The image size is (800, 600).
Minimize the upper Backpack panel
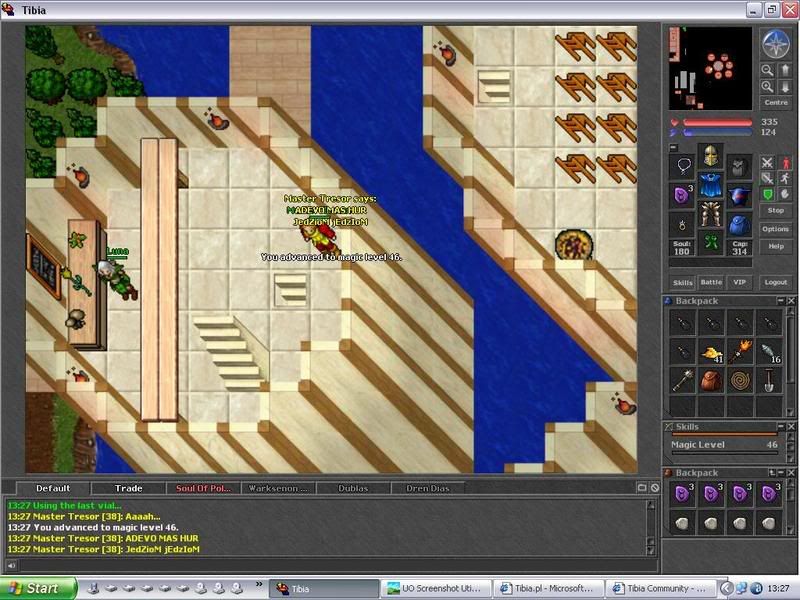point(781,301)
